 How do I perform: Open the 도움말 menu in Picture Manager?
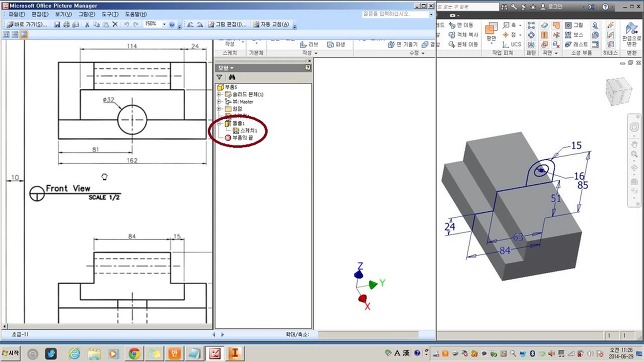click(136, 14)
